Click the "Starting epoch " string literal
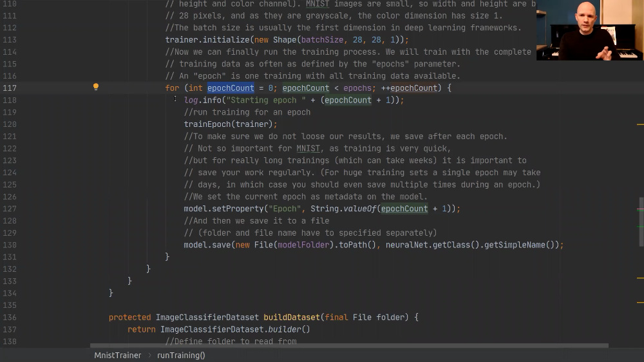 (266, 100)
